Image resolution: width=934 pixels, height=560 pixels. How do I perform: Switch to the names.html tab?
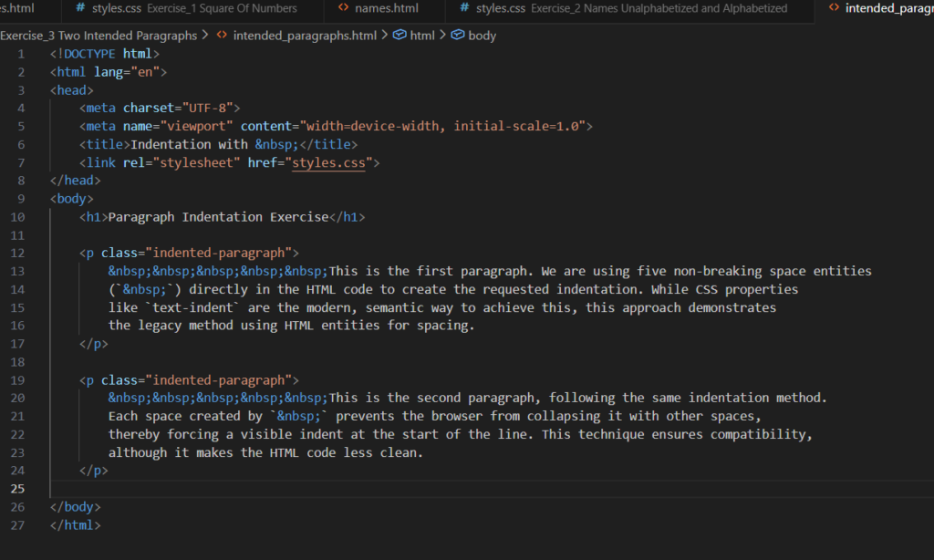point(386,8)
